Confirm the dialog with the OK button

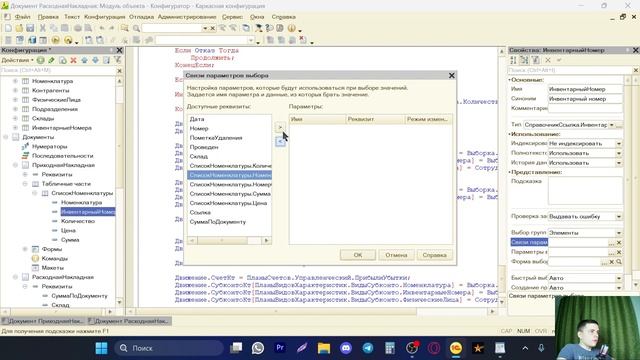click(x=358, y=255)
